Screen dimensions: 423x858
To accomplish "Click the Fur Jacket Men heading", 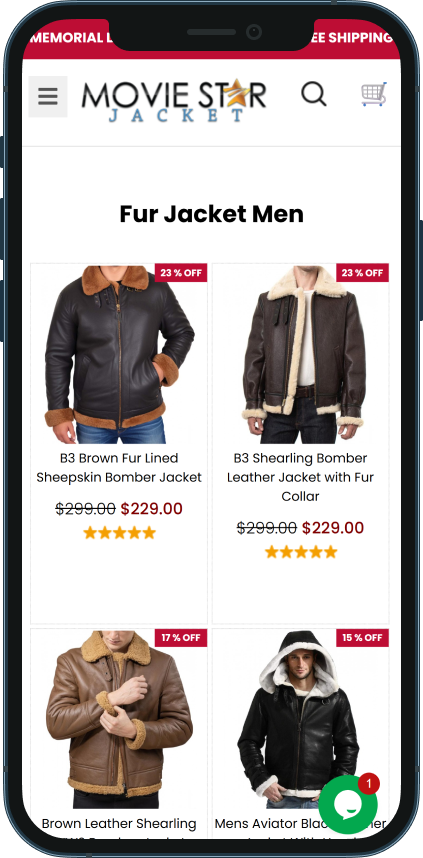I will pyautogui.click(x=211, y=214).
